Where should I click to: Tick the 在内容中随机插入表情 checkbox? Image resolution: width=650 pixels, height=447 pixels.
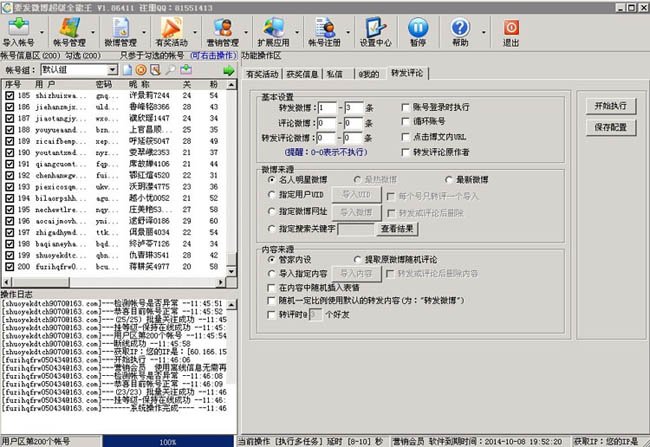(x=272, y=287)
